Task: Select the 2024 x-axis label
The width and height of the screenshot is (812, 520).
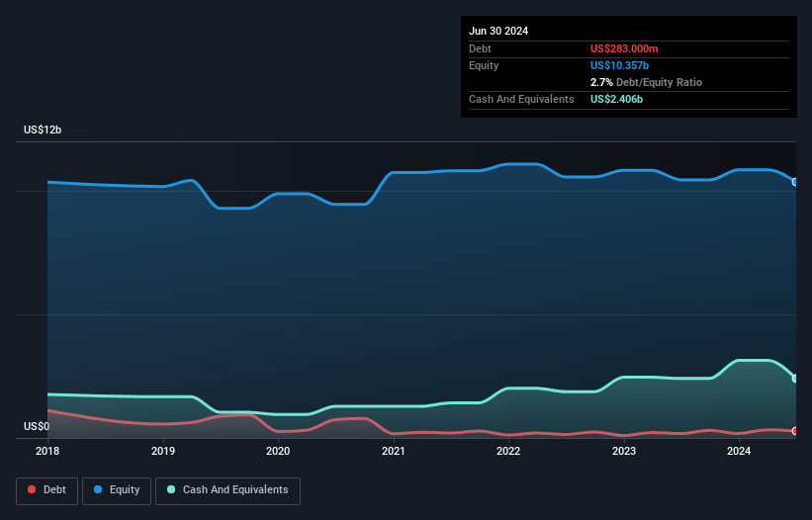Action: click(739, 451)
